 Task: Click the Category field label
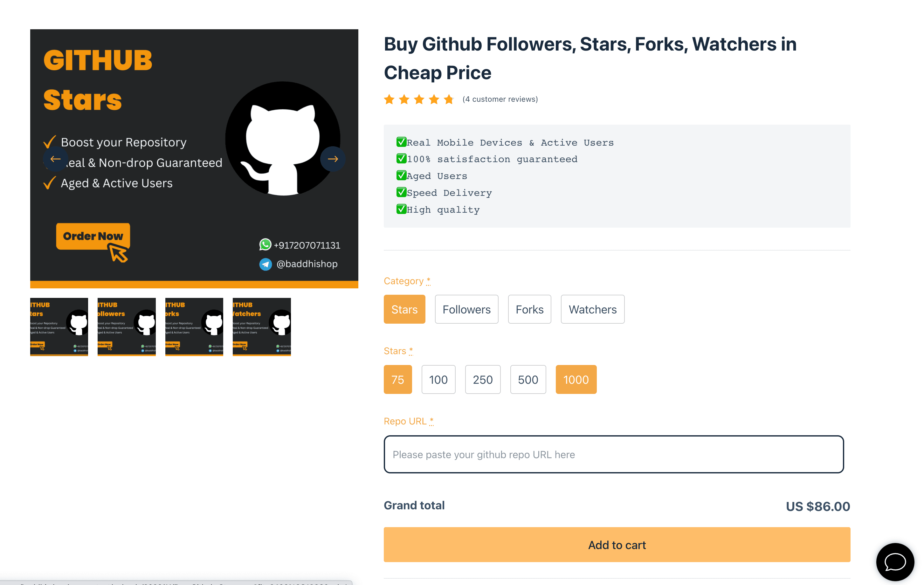[x=407, y=281]
